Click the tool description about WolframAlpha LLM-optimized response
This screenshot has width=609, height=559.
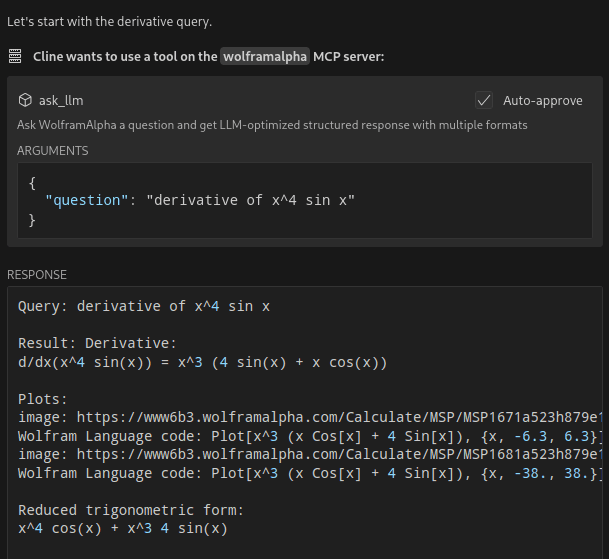(x=272, y=125)
